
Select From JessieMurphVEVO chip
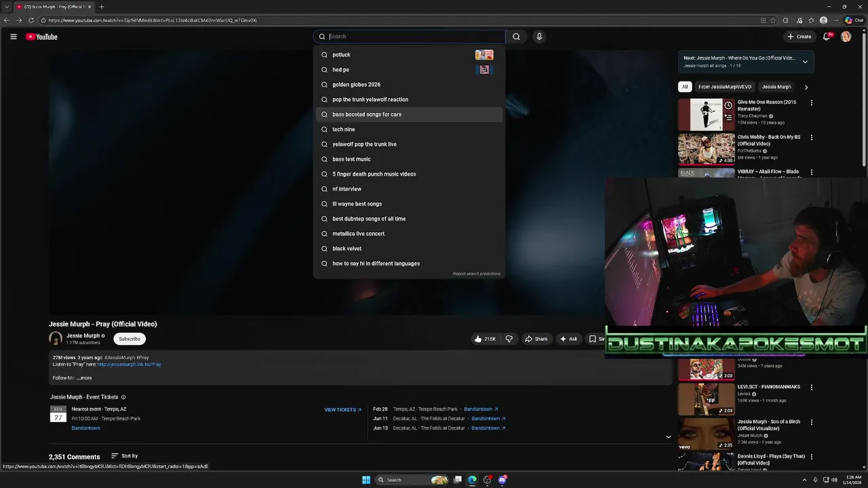point(725,87)
